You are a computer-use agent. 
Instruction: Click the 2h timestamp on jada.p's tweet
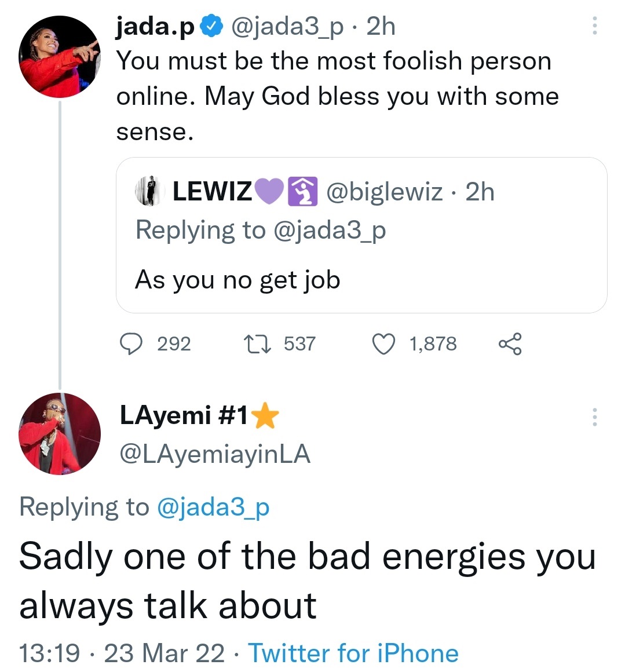pyautogui.click(x=381, y=26)
